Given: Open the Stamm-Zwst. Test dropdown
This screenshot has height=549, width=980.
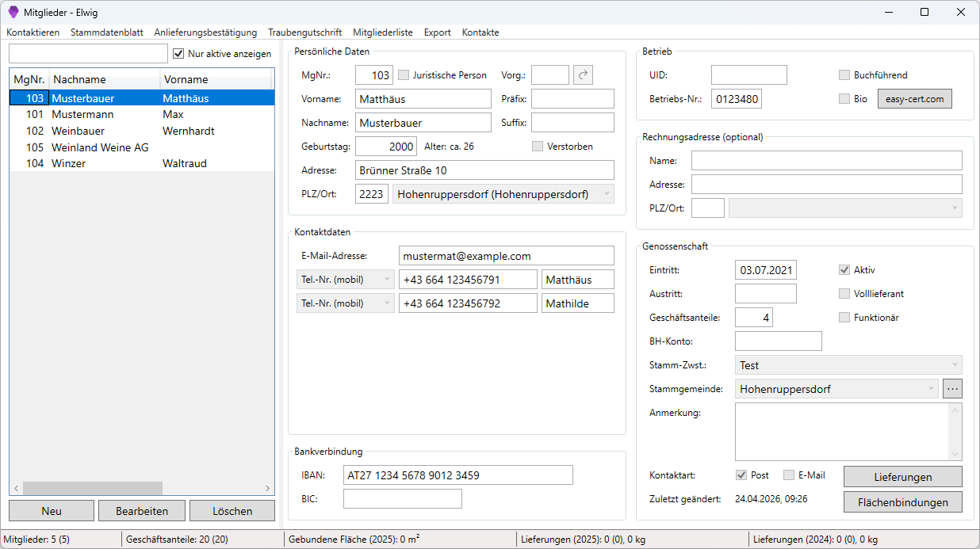Looking at the screenshot, I should click(x=848, y=365).
